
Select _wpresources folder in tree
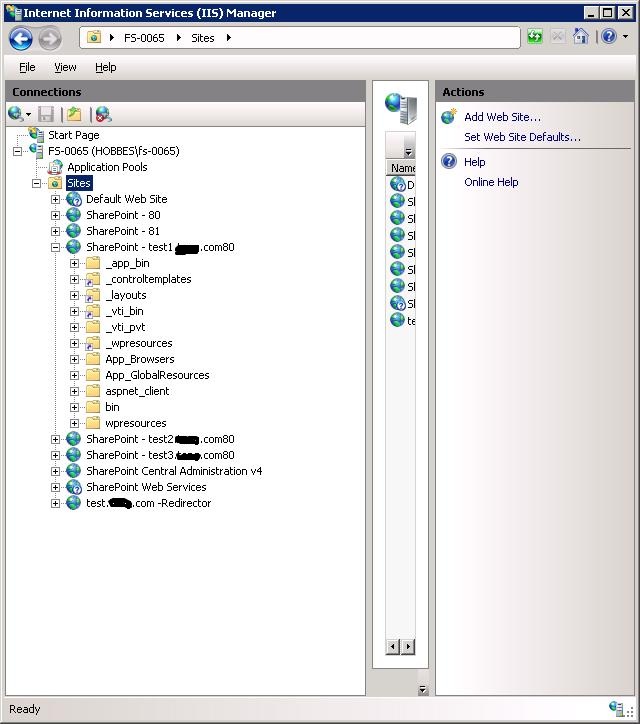[139, 343]
